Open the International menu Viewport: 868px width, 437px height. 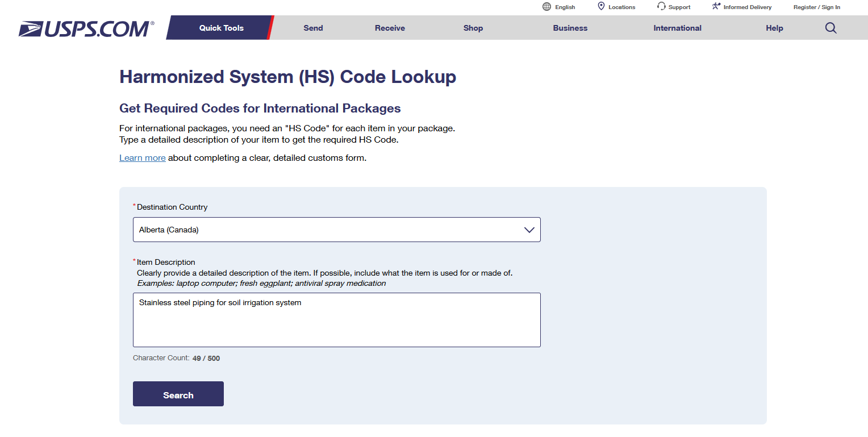[x=677, y=28]
